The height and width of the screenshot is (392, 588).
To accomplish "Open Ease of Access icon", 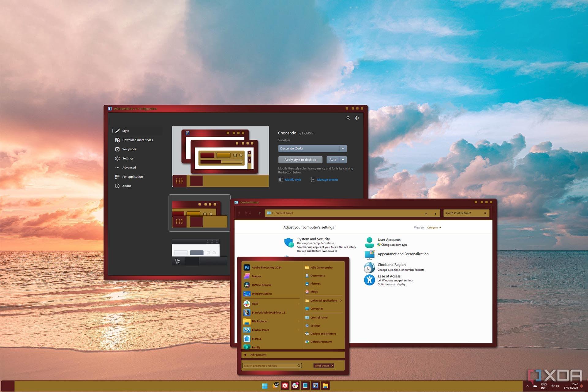I will tap(369, 280).
